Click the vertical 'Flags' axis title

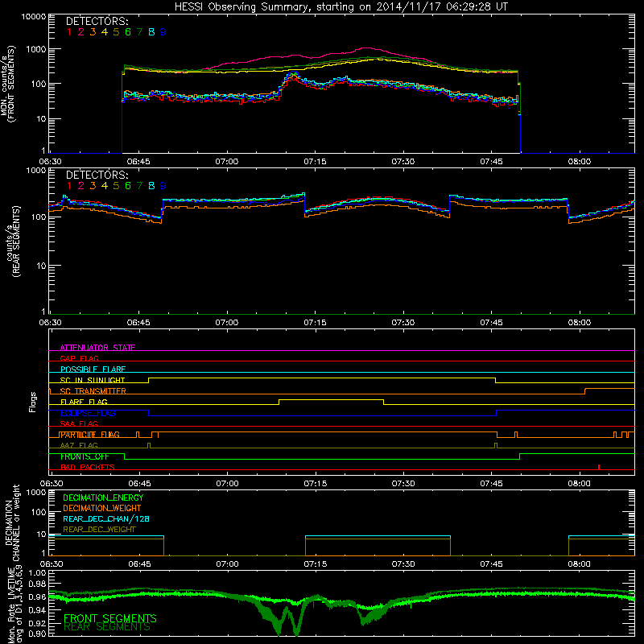point(33,402)
